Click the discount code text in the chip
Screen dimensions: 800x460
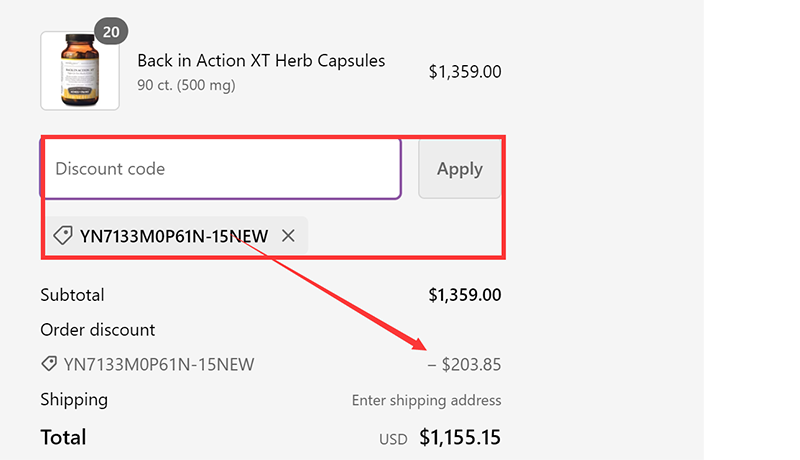click(174, 237)
